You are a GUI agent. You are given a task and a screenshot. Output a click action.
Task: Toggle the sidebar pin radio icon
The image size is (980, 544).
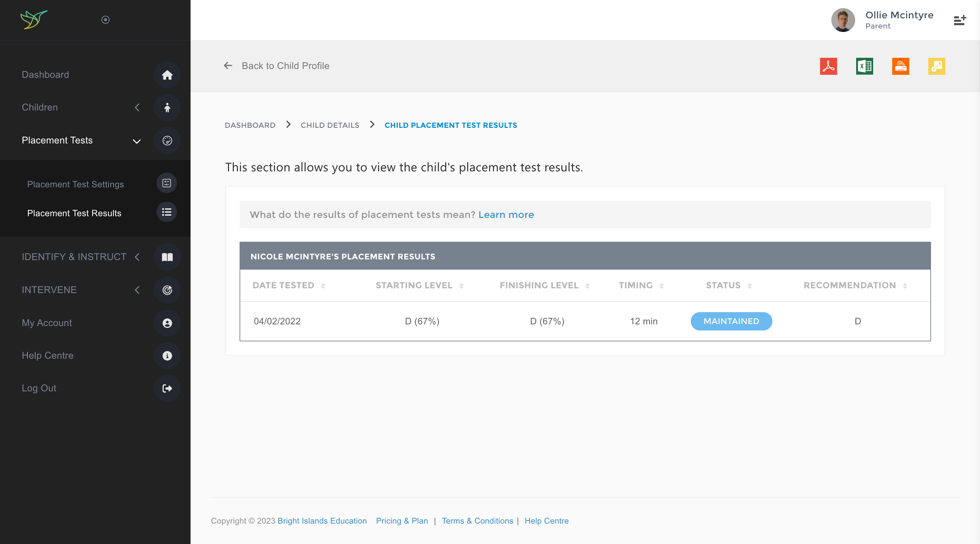(x=105, y=20)
